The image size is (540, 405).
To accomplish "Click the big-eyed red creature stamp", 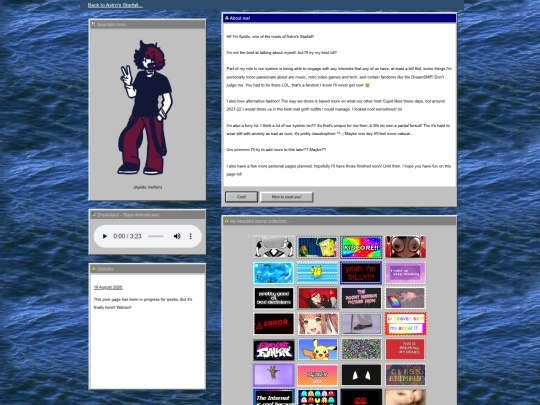I will click(x=405, y=247).
